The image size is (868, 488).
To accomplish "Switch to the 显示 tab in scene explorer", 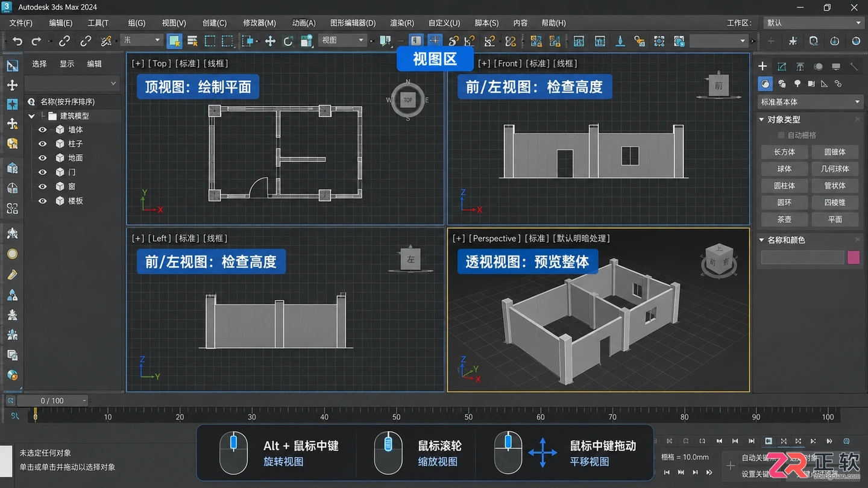I will (x=67, y=64).
